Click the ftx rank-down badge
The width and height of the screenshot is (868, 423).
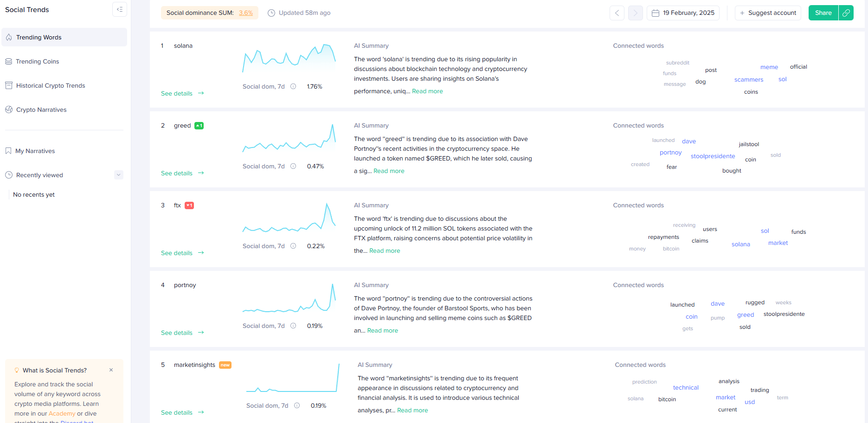(189, 205)
